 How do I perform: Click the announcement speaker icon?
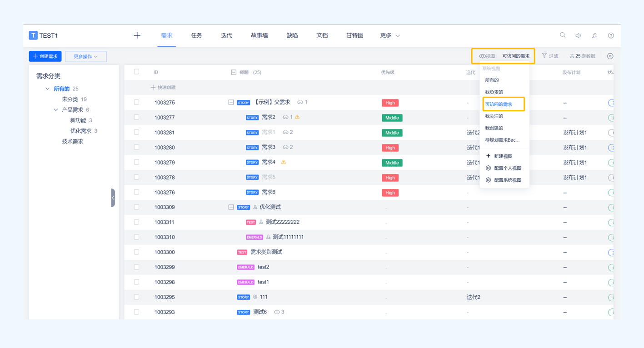578,35
